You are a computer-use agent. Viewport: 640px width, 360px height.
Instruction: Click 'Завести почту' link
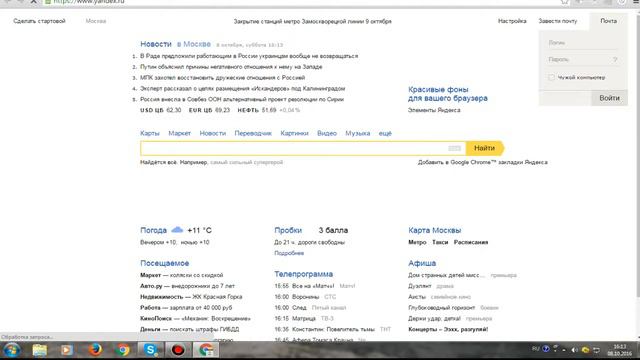pyautogui.click(x=558, y=21)
